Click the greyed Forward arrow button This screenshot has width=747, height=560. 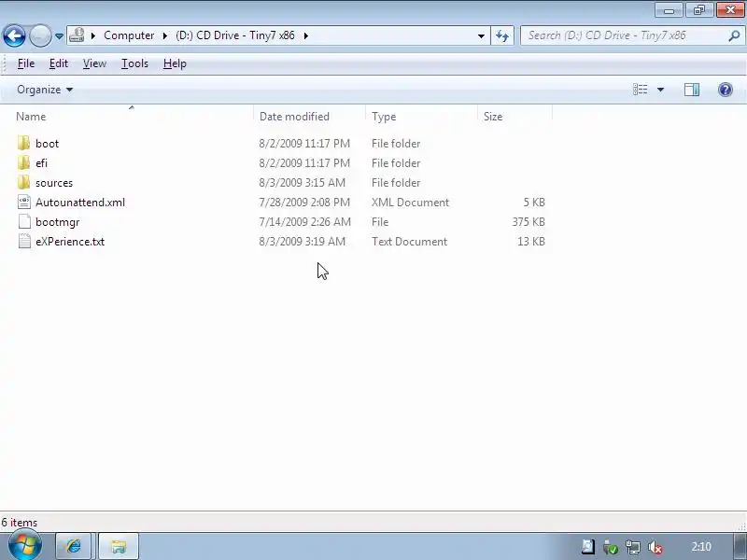coord(40,35)
